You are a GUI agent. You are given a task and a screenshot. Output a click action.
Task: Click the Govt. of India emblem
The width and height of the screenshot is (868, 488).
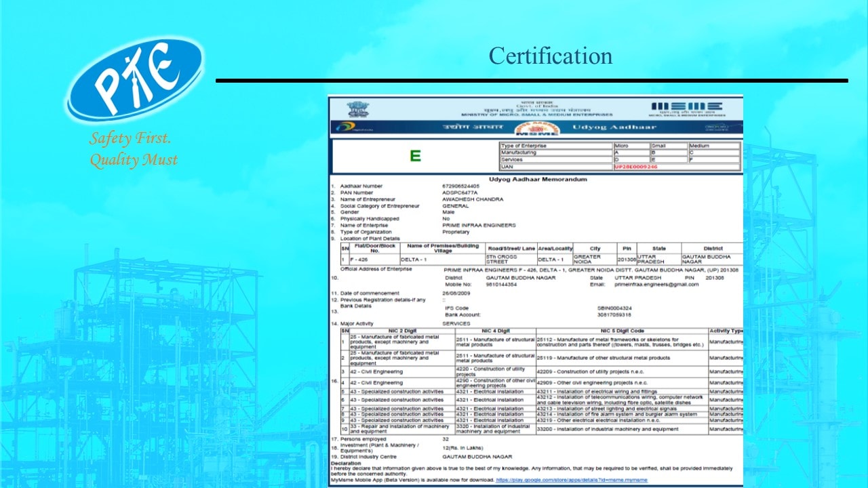357,108
